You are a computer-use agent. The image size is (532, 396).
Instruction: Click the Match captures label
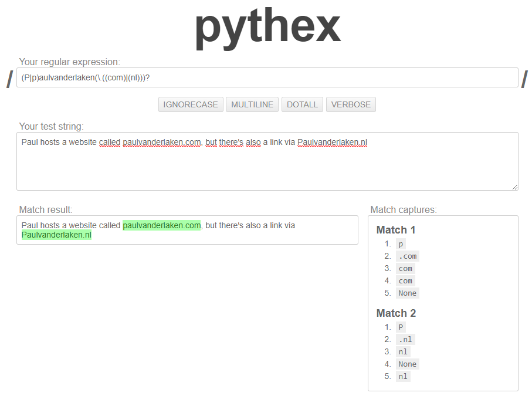[404, 209]
